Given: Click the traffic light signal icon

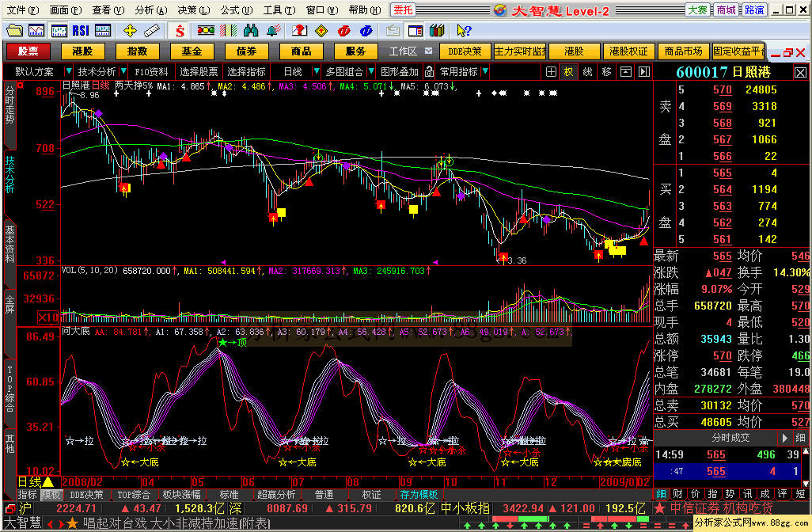Looking at the screenshot, I should (x=206, y=31).
